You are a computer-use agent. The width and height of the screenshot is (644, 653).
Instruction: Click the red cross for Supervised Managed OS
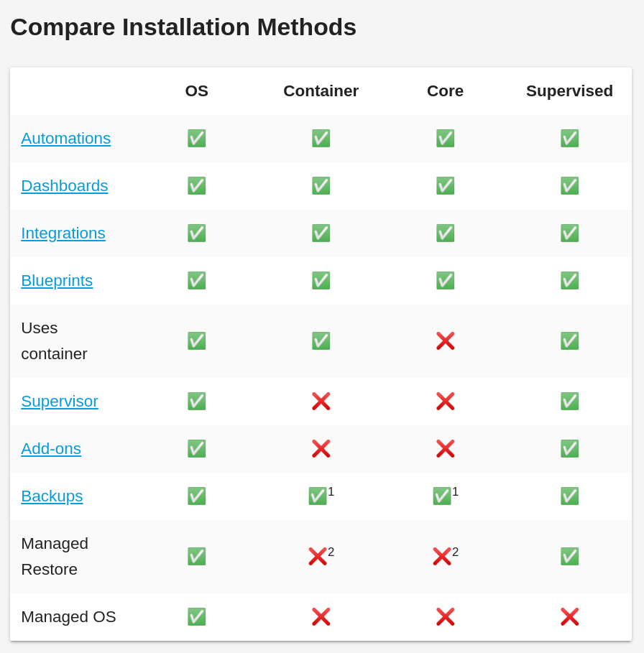coord(569,617)
